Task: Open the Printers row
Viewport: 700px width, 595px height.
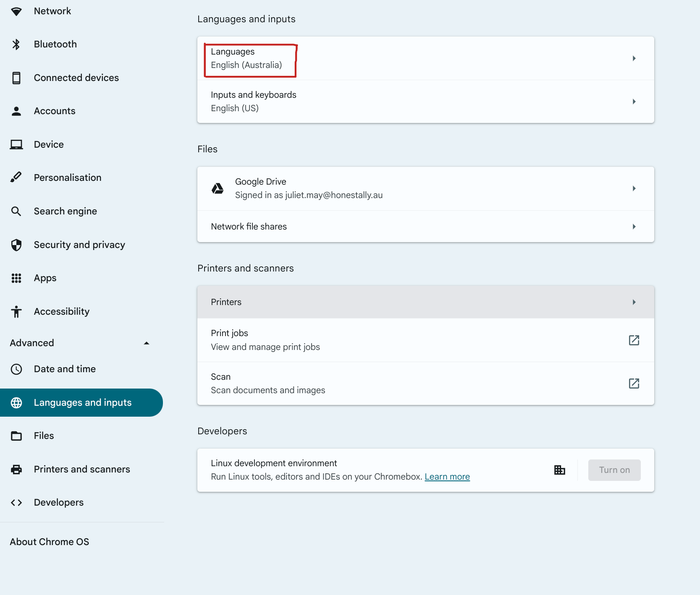Action: click(x=425, y=302)
